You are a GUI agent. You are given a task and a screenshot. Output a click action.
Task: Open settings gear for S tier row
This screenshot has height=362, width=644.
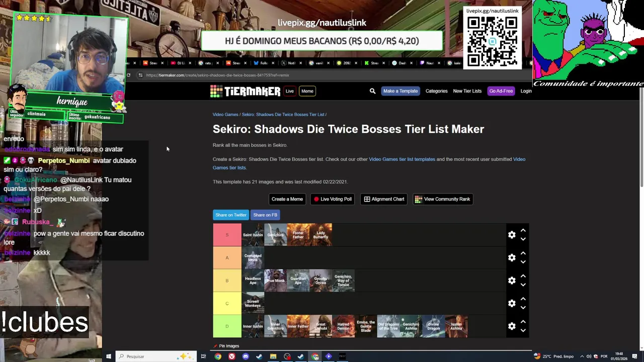(512, 235)
